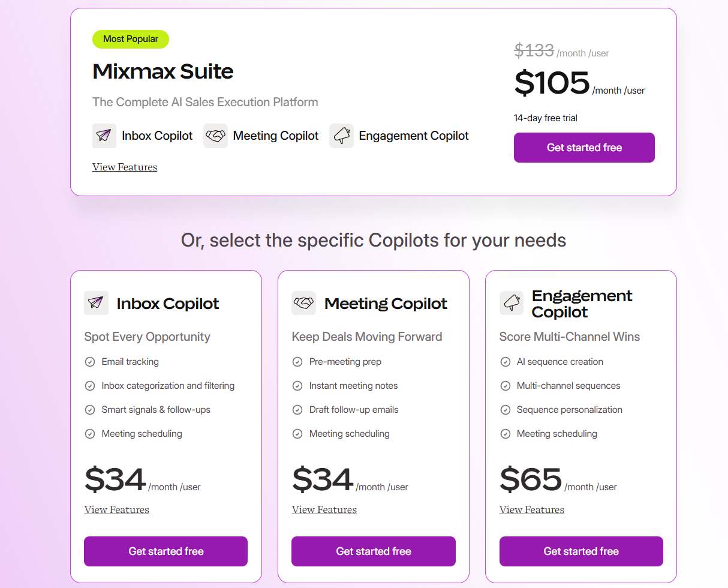Click the Meeting Copilot handshake icon
Screen dimensions: 728x588
[x=216, y=136]
